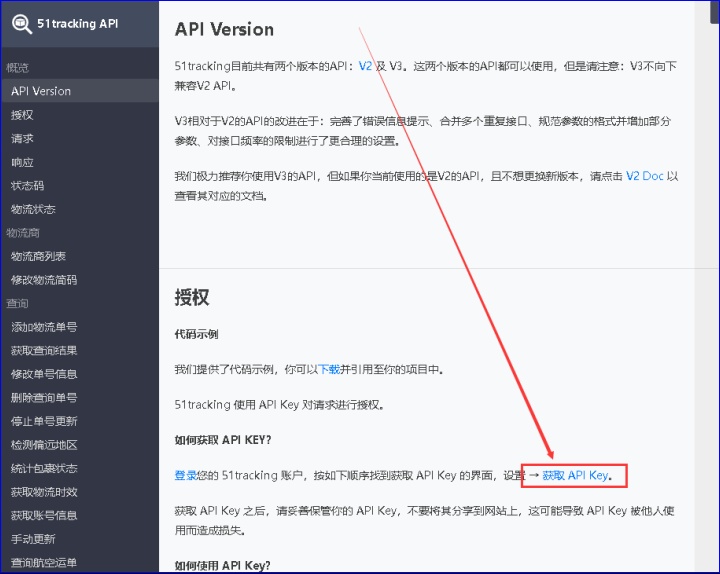Click the 物流商 sidebar group header
Image resolution: width=720 pixels, height=574 pixels.
(22, 233)
